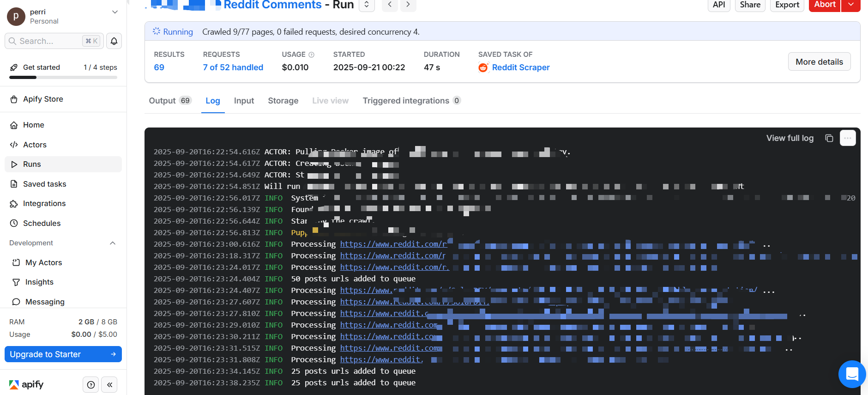The height and width of the screenshot is (395, 868).
Task: Click the notifications bell icon
Action: click(x=114, y=41)
